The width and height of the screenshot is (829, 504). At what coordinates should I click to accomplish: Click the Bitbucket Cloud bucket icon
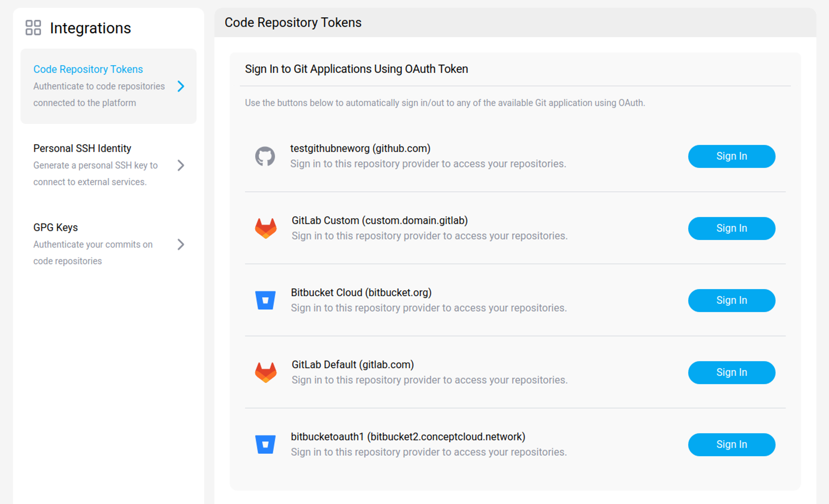(x=266, y=300)
